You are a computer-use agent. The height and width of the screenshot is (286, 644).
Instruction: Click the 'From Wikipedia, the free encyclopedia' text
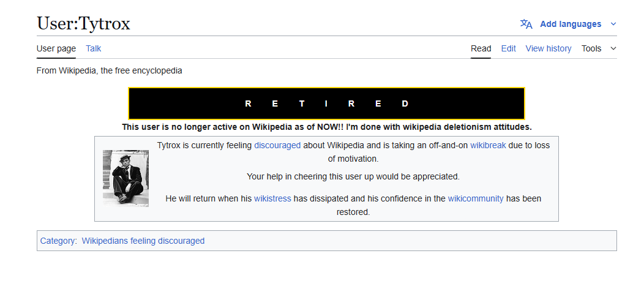109,70
